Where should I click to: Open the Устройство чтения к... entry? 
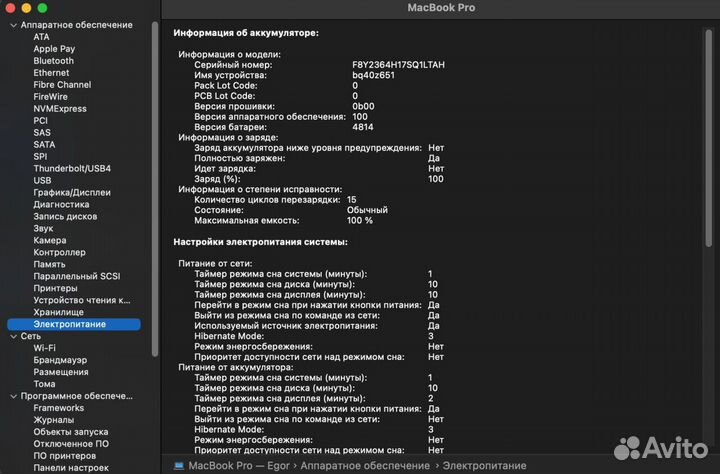coord(82,300)
